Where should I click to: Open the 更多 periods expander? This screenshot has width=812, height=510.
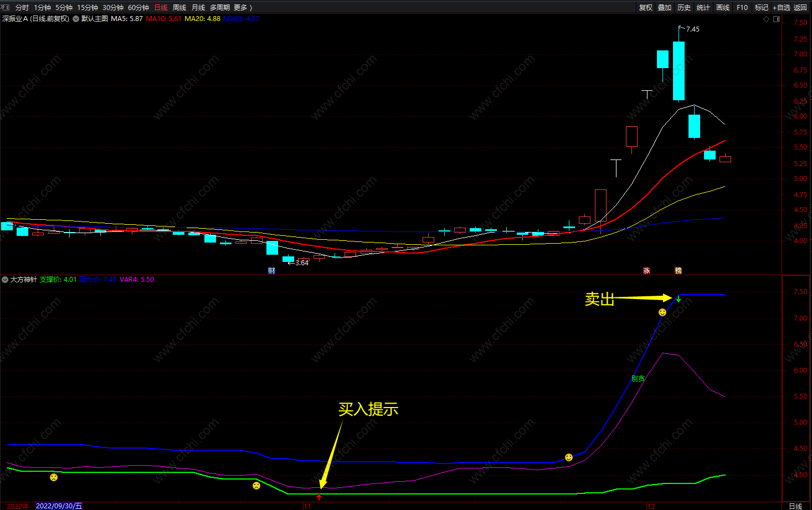pos(243,7)
